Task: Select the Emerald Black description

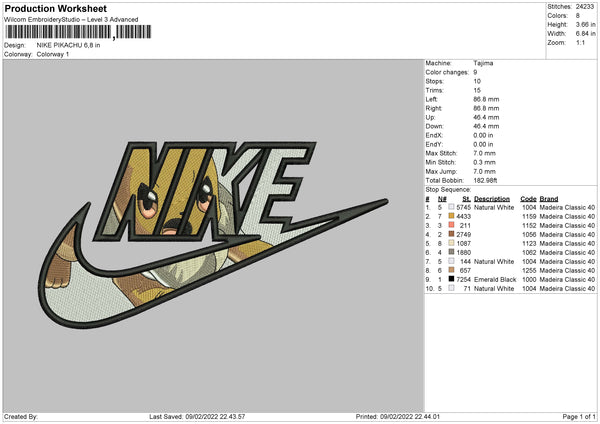Action: [x=495, y=279]
